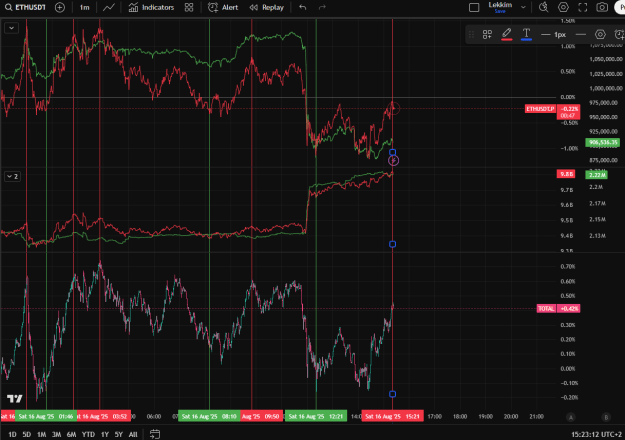Select the YTD date range
Screen dimensions: 625x440
click(88, 434)
